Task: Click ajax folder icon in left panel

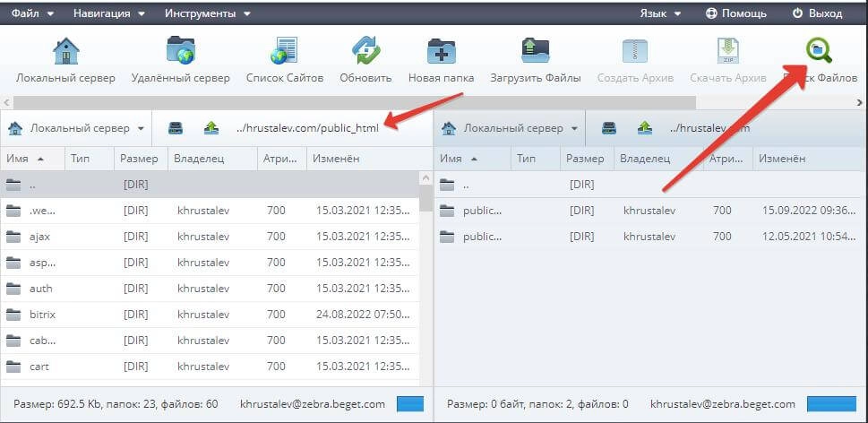Action: click(13, 237)
